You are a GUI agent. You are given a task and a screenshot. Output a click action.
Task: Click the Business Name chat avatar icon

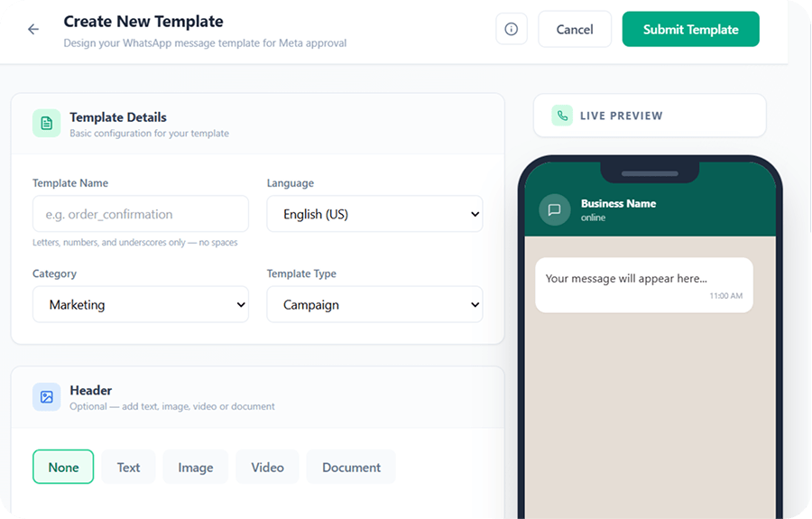(x=555, y=209)
